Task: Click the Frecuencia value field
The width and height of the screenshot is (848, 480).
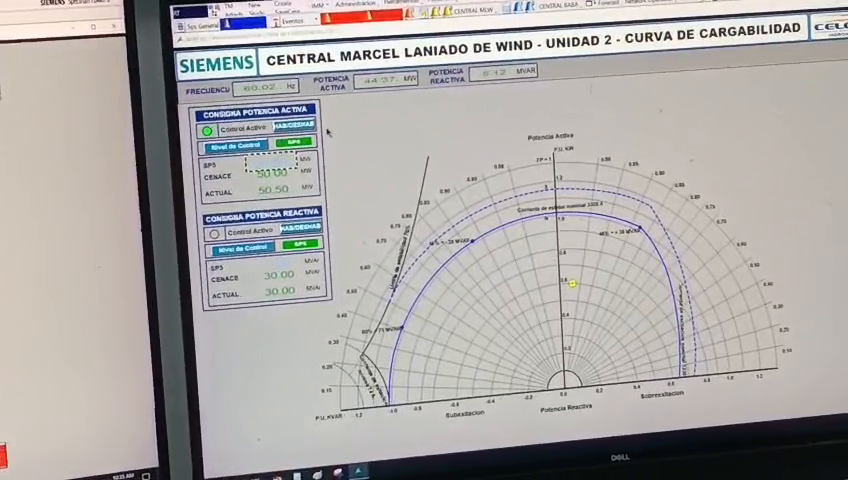Action: pyautogui.click(x=266, y=88)
